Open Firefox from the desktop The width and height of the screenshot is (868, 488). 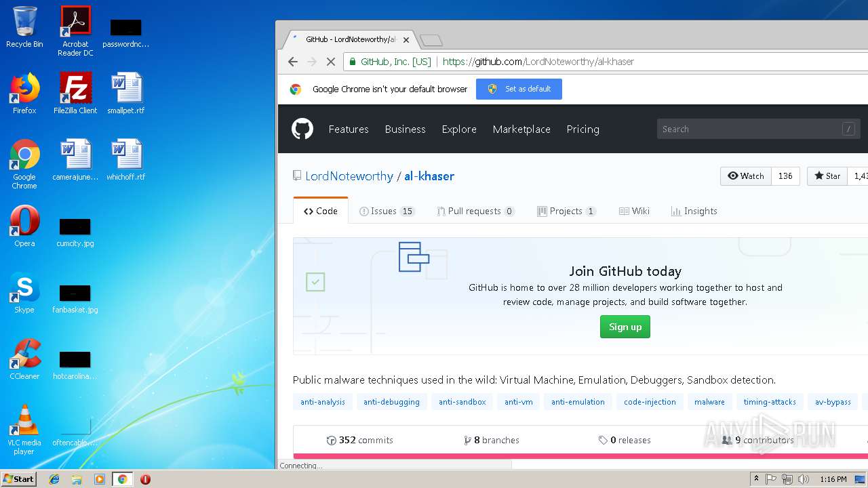pyautogui.click(x=24, y=94)
